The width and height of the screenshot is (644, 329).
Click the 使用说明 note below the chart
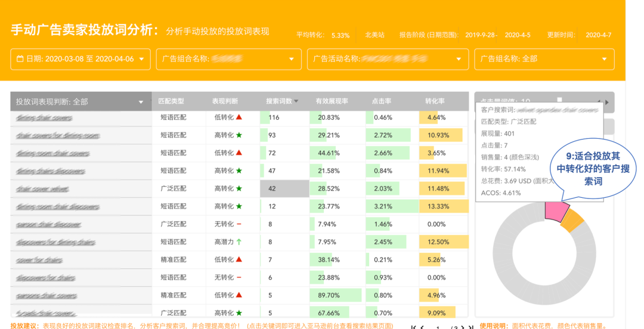544,325
